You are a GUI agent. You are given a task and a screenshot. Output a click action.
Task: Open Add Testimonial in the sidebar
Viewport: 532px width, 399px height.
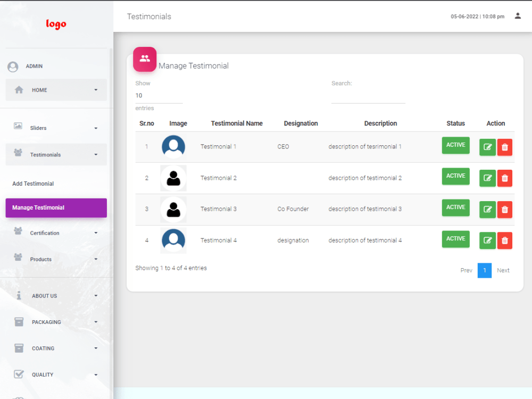33,184
